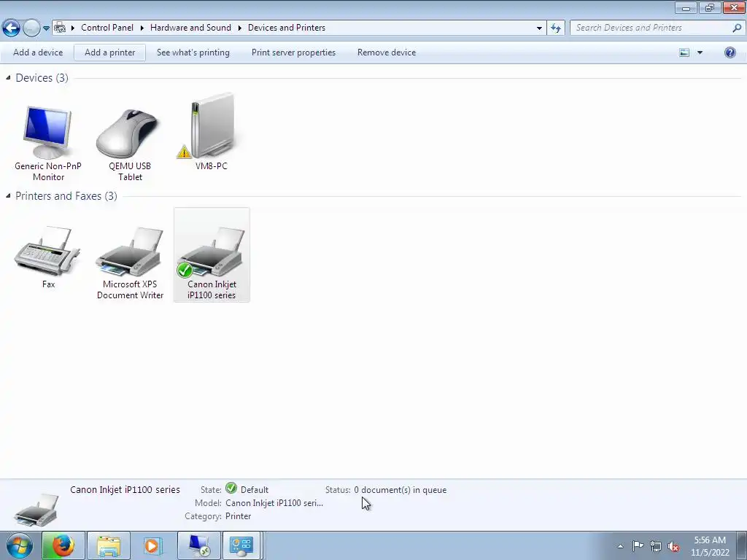Open Windows Media Player from the taskbar
Viewport: 747px width, 560px height.
click(152, 545)
